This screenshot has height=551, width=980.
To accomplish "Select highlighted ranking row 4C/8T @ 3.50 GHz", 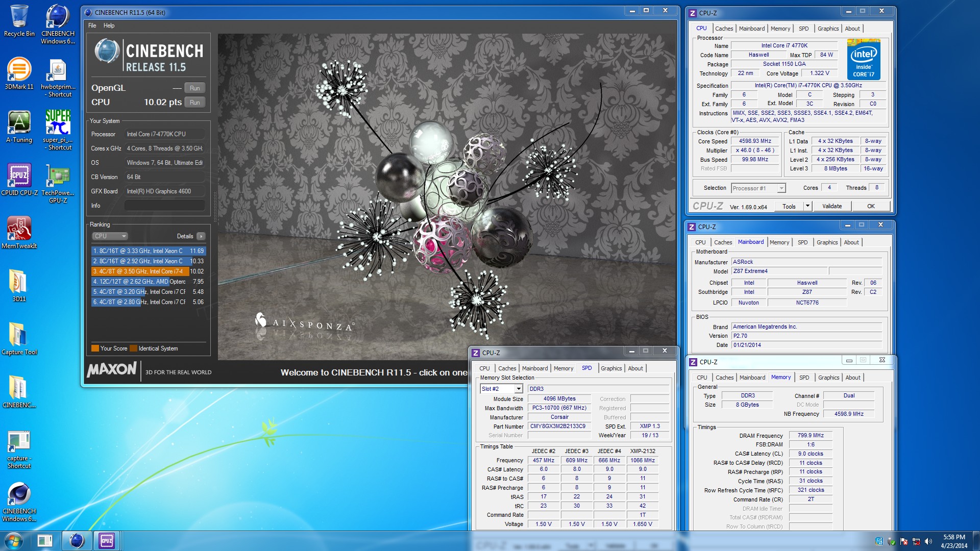I will [x=148, y=271].
